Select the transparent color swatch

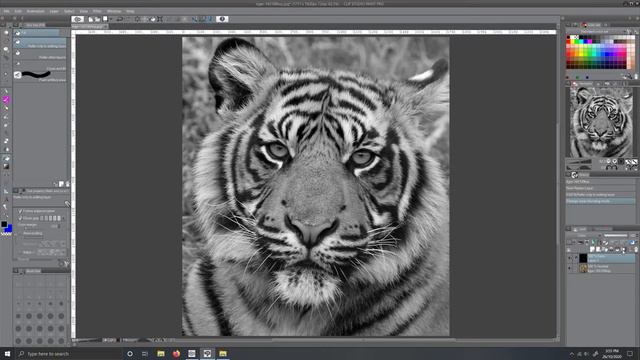coord(6,234)
